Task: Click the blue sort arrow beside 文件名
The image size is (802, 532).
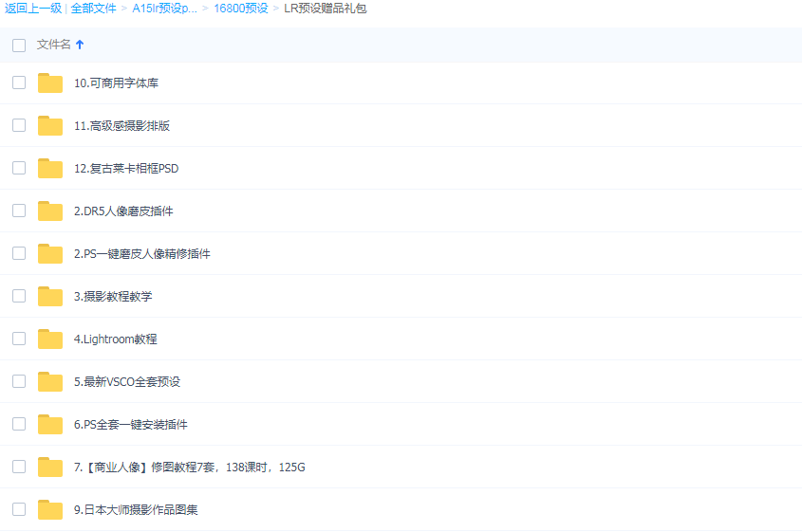Action: click(80, 45)
